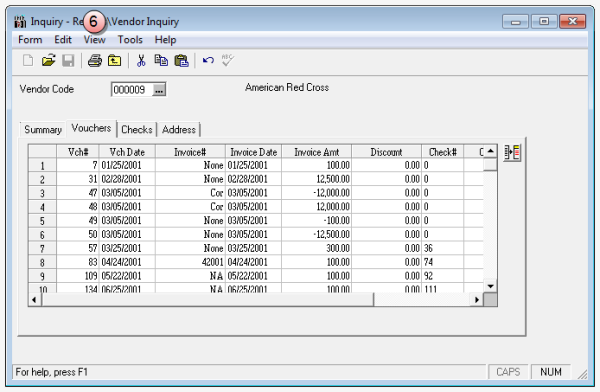Open the View menu
The height and width of the screenshot is (392, 600).
click(x=95, y=40)
